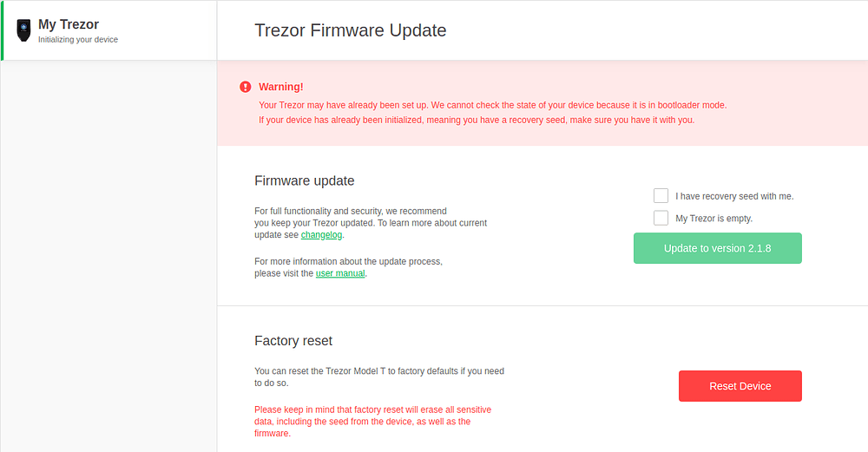Enable the recovery seed with me checkbox
The height and width of the screenshot is (452, 868).
point(661,196)
